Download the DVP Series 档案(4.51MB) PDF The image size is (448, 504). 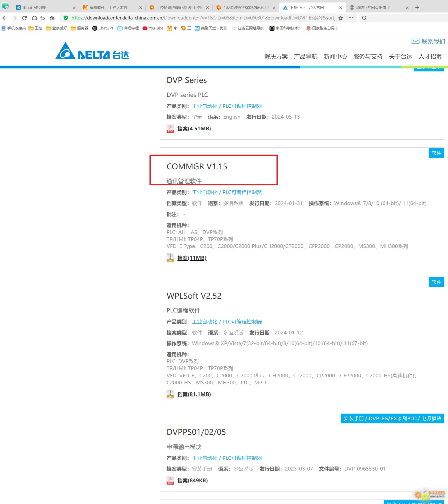(194, 129)
